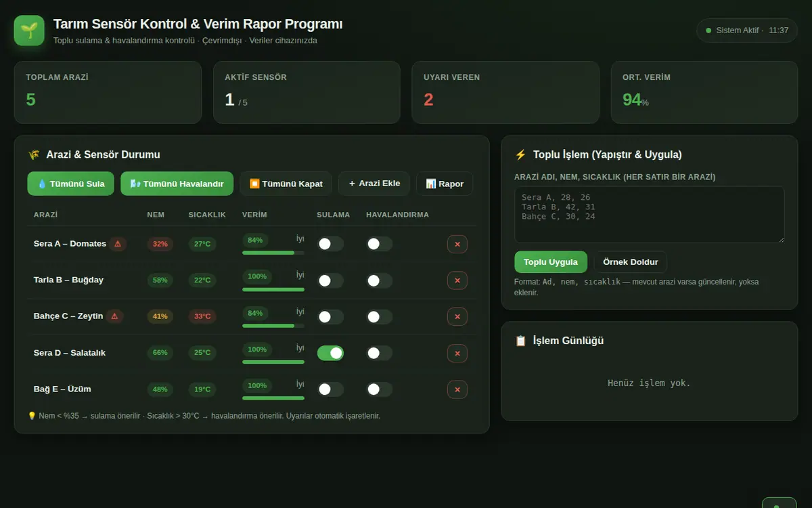Switch on Havalandırma for Bağ E – Üzüm
Image resolution: width=812 pixels, height=508 pixels.
[x=380, y=389]
